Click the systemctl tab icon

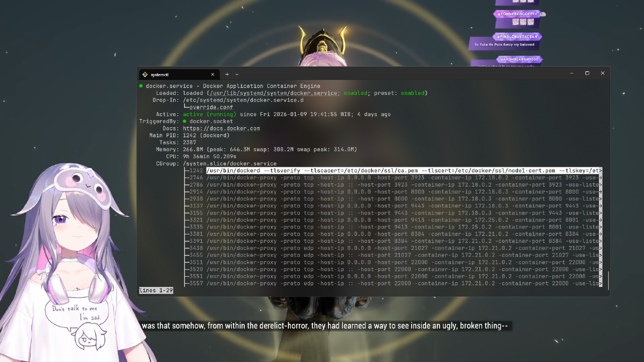coord(145,75)
